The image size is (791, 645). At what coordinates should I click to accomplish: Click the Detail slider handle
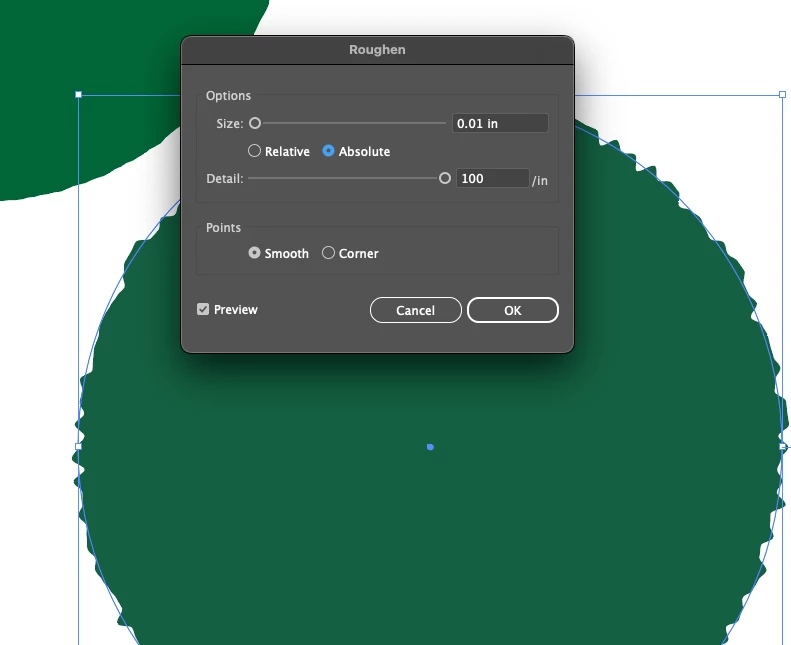(444, 178)
